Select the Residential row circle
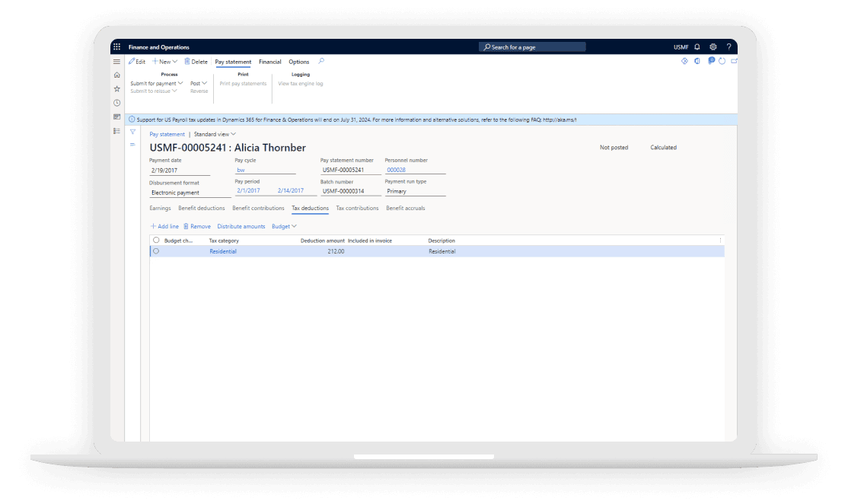The width and height of the screenshot is (848, 504). click(x=156, y=251)
